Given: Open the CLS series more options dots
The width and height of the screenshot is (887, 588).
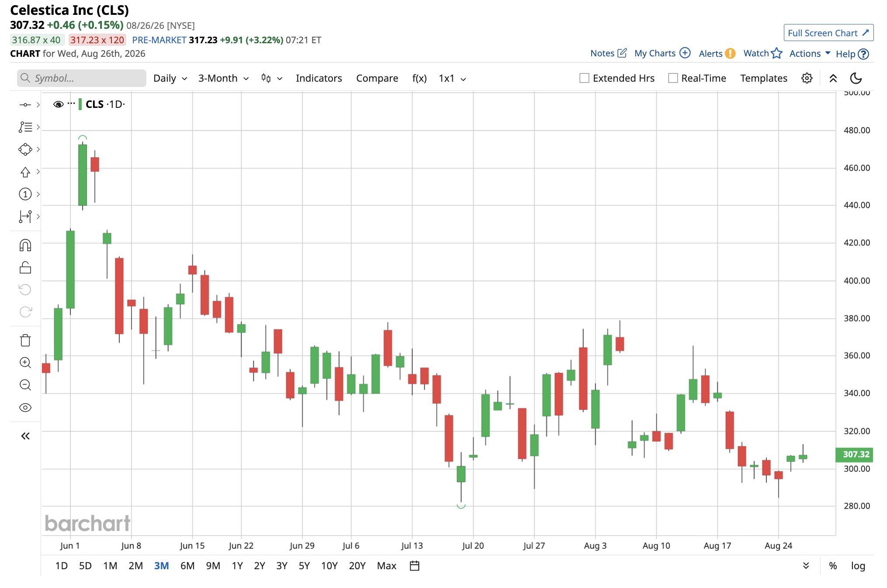Looking at the screenshot, I should click(x=71, y=104).
